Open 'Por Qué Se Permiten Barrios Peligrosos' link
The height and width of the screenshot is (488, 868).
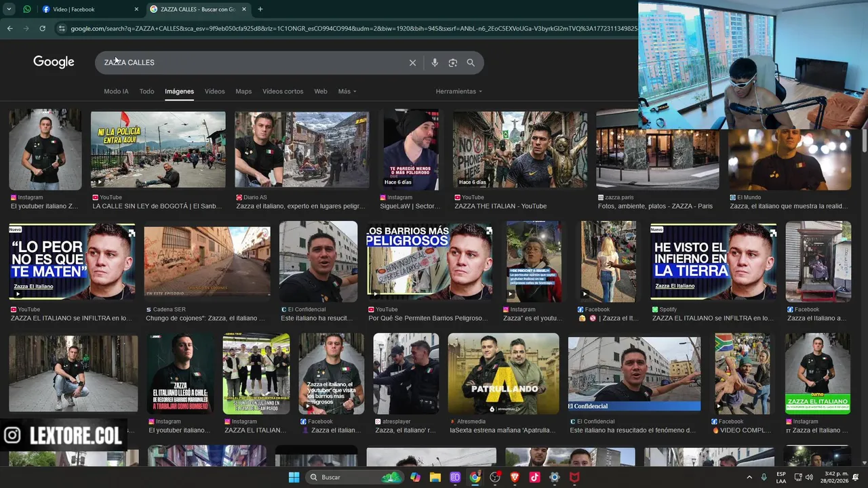[428, 318]
